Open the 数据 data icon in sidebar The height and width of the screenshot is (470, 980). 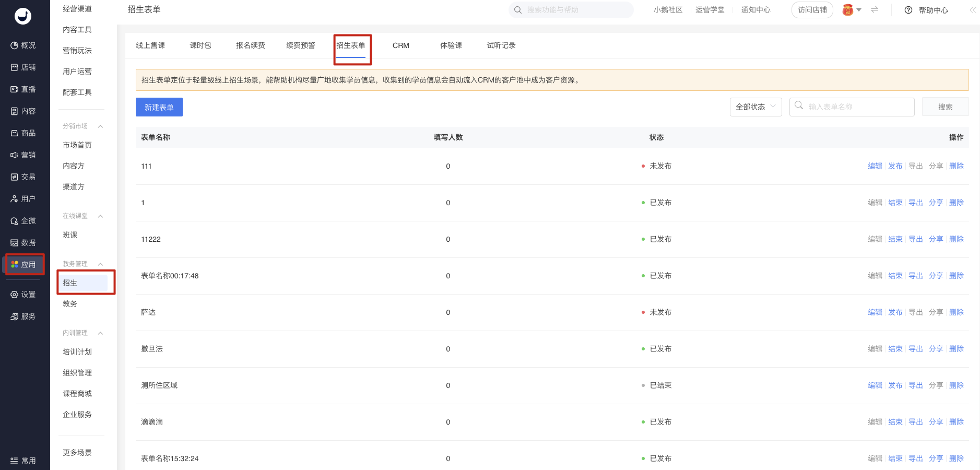tap(15, 243)
